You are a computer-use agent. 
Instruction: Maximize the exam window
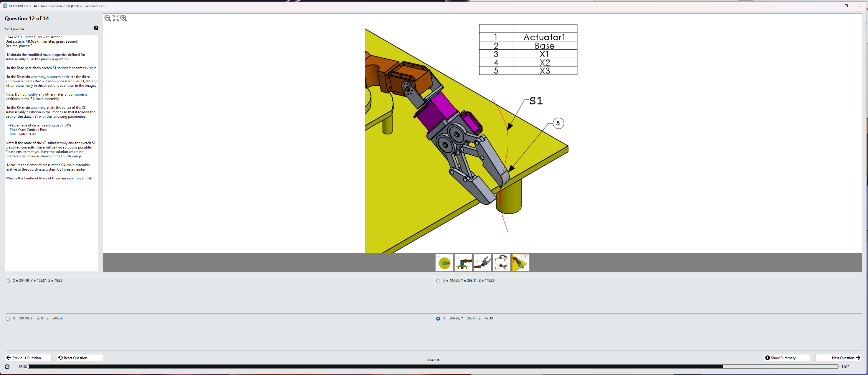pyautogui.click(x=846, y=6)
